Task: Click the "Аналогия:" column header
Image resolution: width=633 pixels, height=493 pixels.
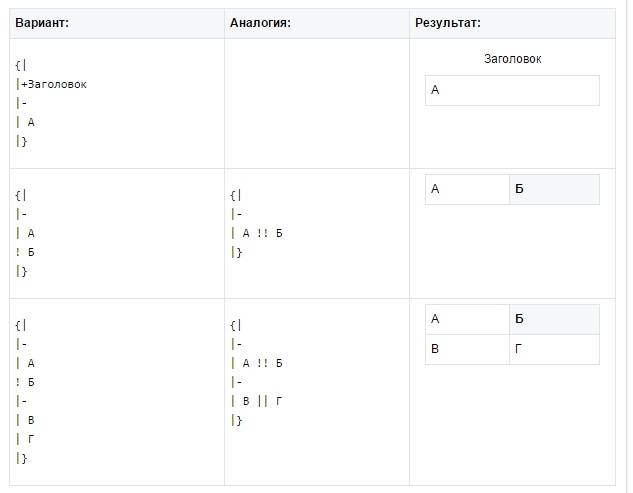Action: pos(260,23)
